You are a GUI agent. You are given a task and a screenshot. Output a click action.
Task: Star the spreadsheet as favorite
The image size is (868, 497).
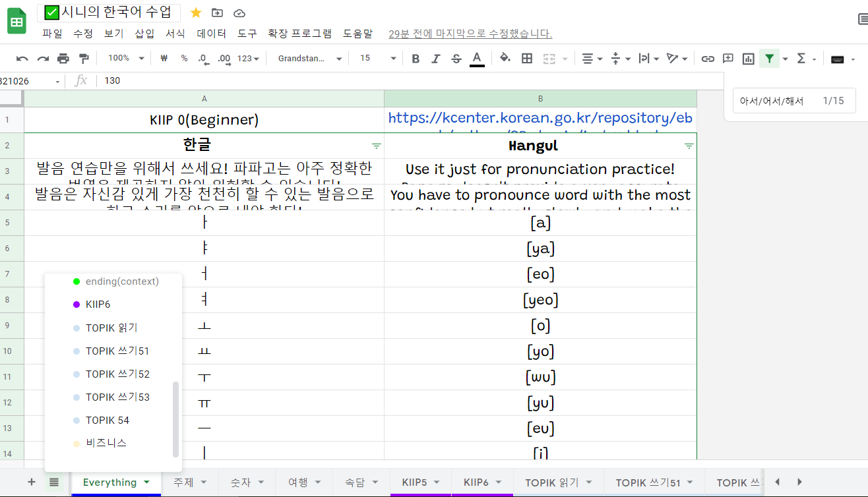click(195, 13)
